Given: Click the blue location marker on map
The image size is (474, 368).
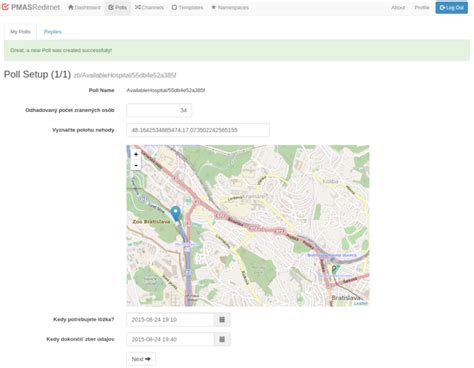Looking at the screenshot, I should click(175, 213).
